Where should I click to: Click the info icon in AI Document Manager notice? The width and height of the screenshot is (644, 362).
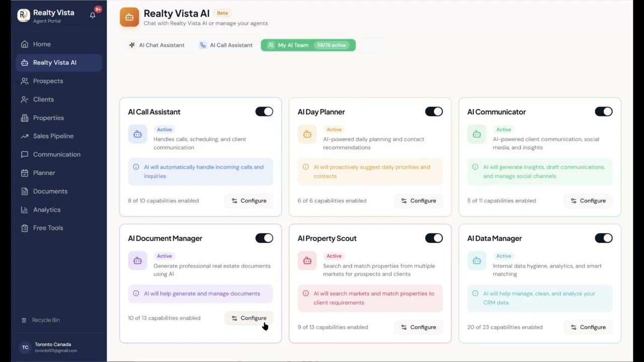[136, 294]
